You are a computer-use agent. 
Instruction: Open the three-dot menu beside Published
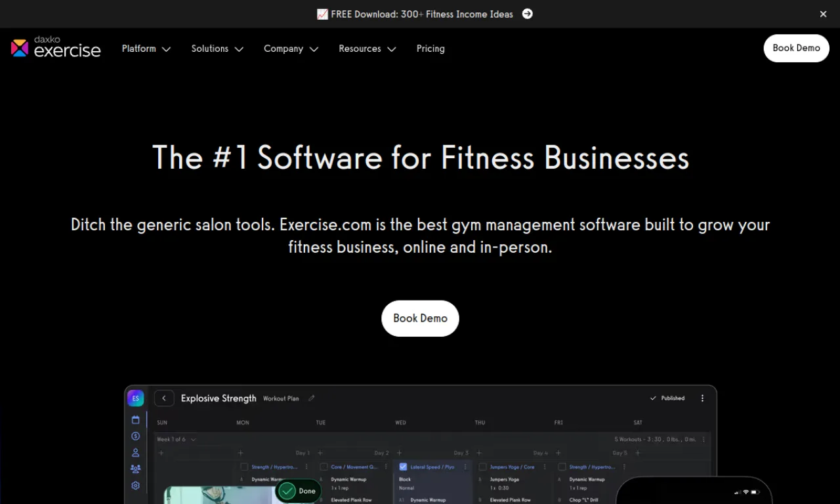pyautogui.click(x=702, y=398)
